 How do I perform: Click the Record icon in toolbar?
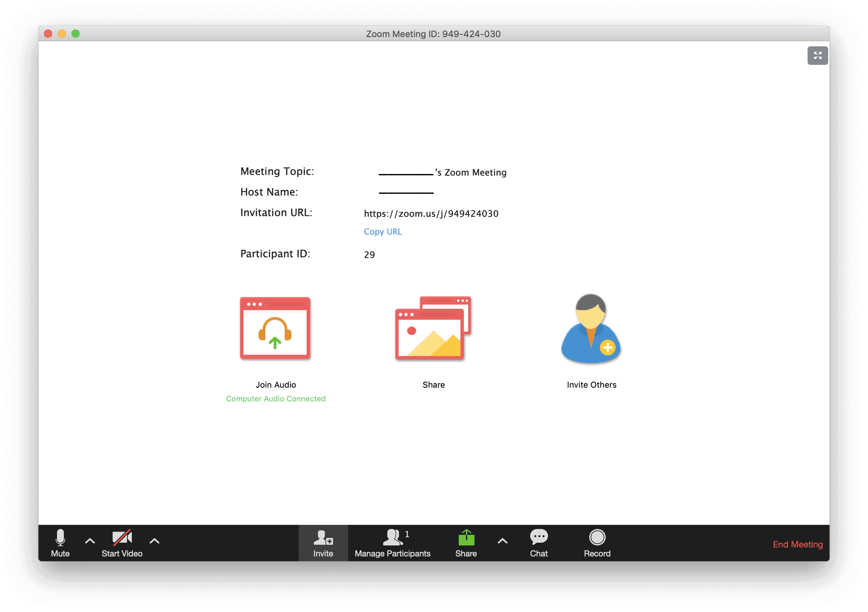[598, 539]
